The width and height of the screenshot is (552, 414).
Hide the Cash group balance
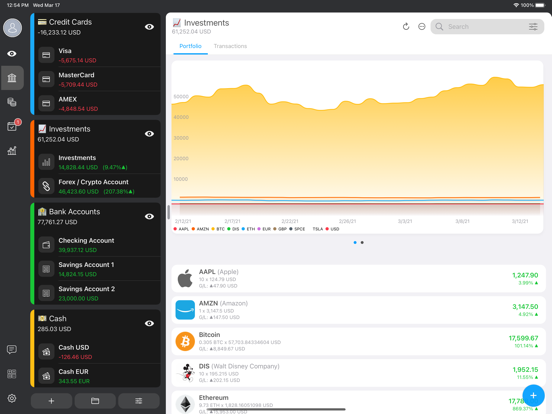[x=149, y=323]
